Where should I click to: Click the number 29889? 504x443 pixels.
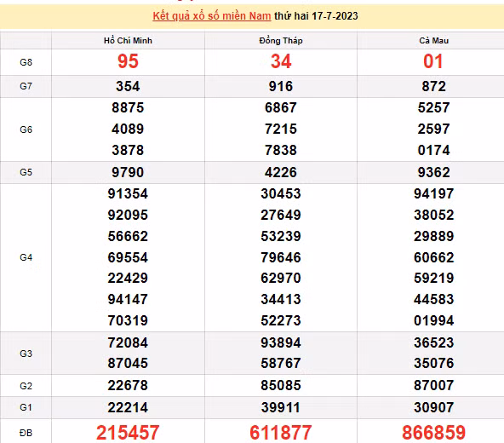click(x=434, y=236)
